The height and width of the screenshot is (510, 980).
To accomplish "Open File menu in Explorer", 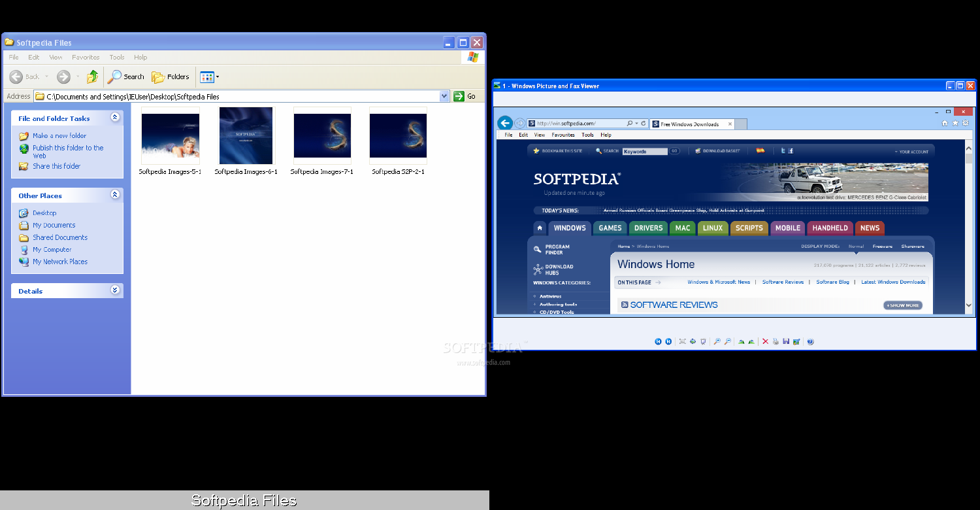I will [14, 58].
